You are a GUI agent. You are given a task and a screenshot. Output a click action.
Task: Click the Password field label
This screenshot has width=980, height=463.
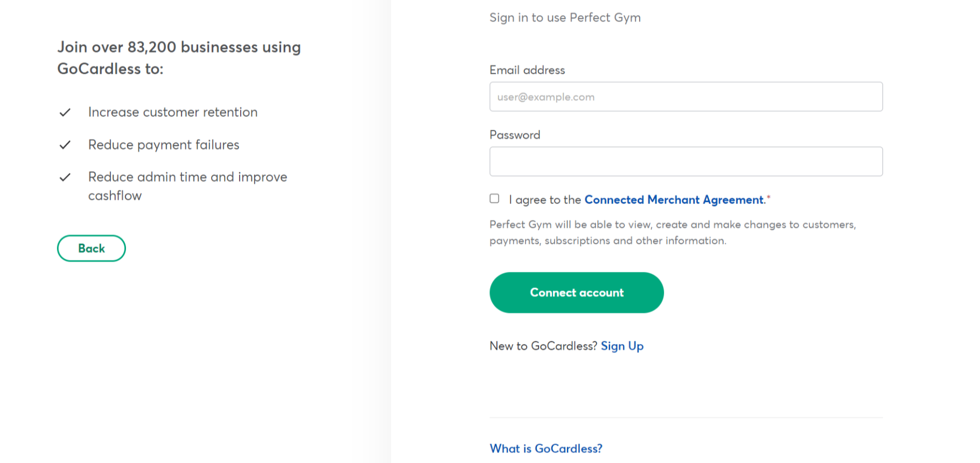[x=515, y=135]
